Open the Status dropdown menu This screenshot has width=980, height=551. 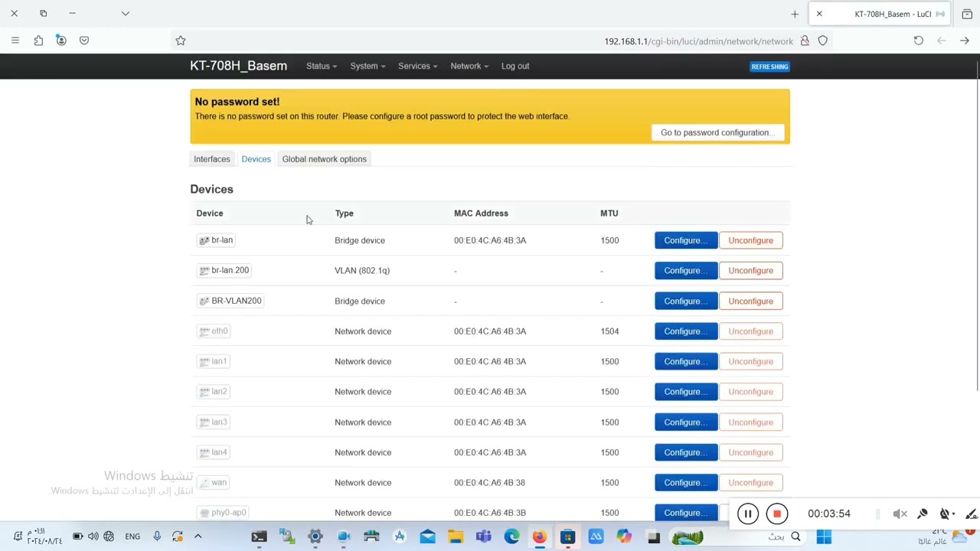[322, 66]
